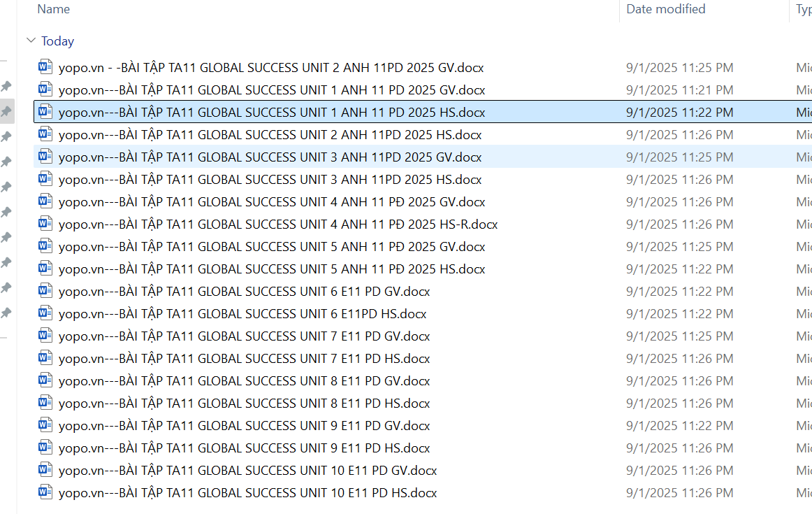Select UNIT 2 ANH 11PD 2025 HS file name
Viewport: 812px width, 514px height.
click(x=270, y=135)
